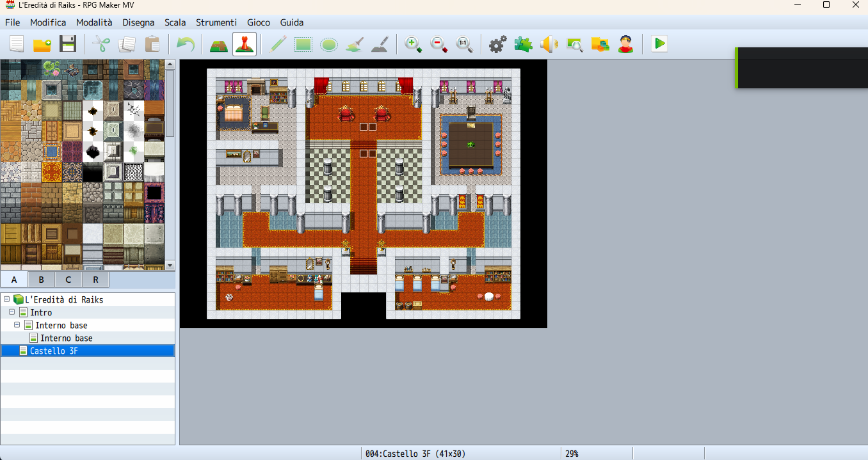Open the Modalità menu
Viewport: 868px width, 460px height.
pos(94,22)
